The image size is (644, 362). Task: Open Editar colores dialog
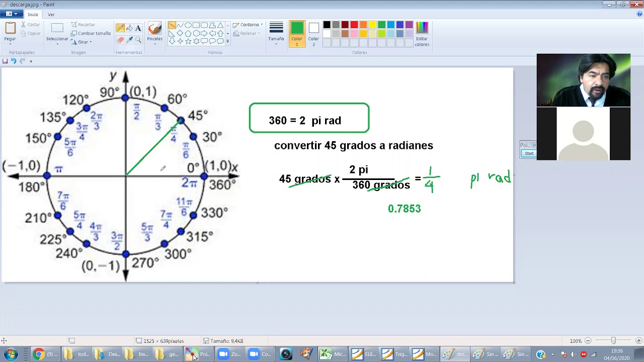coord(422,34)
